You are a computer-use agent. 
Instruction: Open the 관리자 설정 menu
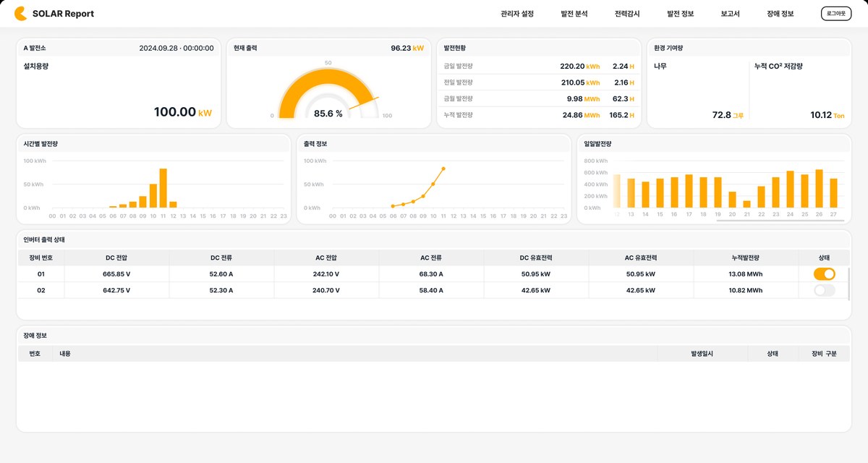pos(517,14)
